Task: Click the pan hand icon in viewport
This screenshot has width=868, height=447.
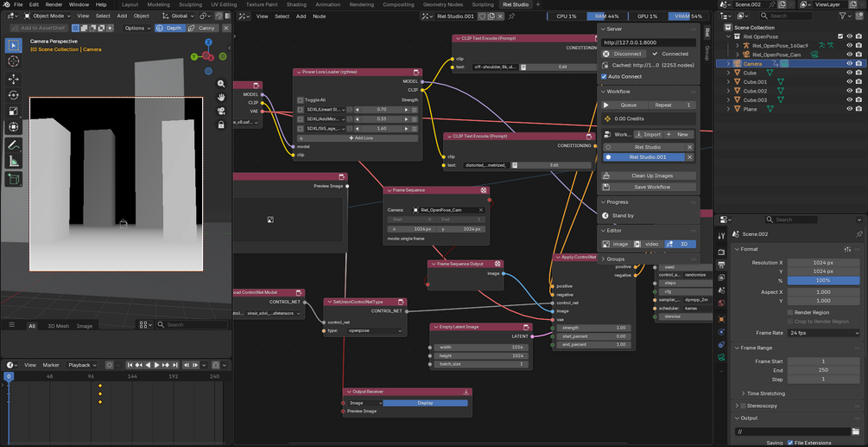Action: (221, 97)
